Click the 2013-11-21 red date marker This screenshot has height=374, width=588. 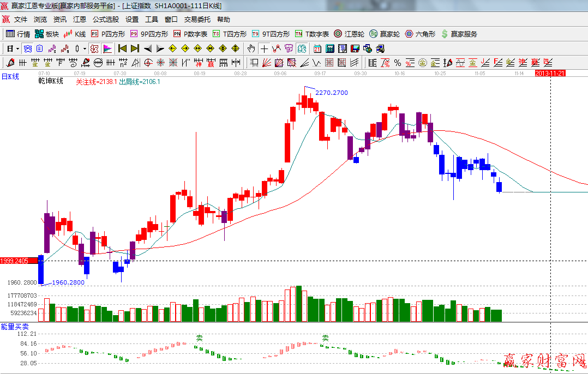coord(550,73)
